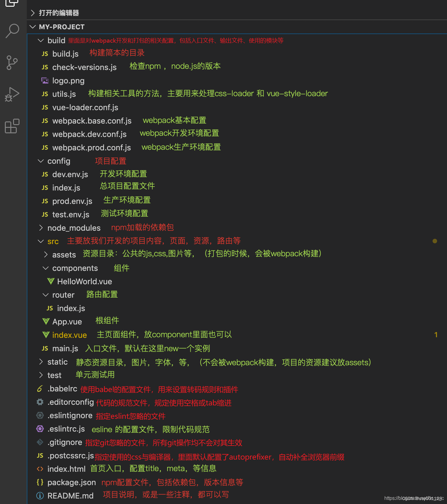Select index.vue file name
Image resolution: width=447 pixels, height=504 pixels.
(70, 335)
